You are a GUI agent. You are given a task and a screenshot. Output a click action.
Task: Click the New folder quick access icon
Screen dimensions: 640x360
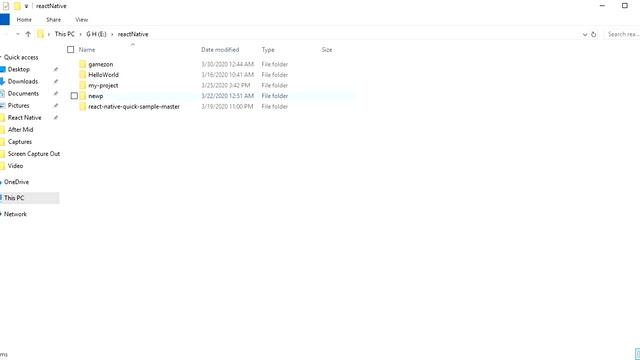pos(17,6)
